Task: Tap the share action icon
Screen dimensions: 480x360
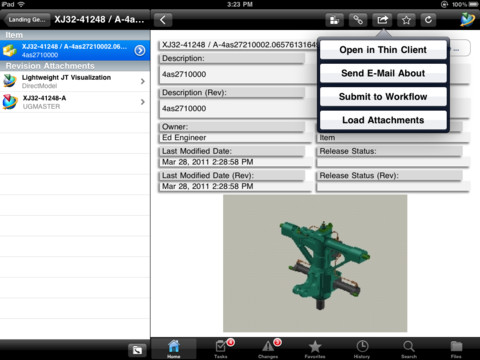Action: tap(382, 20)
